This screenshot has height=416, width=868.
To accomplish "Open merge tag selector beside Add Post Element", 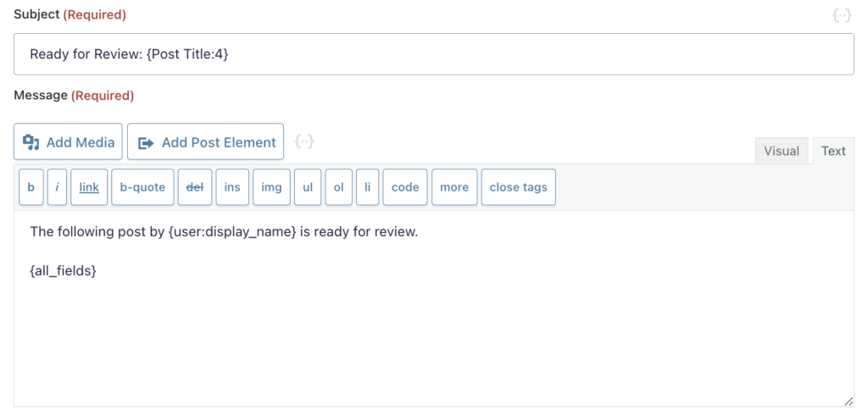I will point(304,141).
